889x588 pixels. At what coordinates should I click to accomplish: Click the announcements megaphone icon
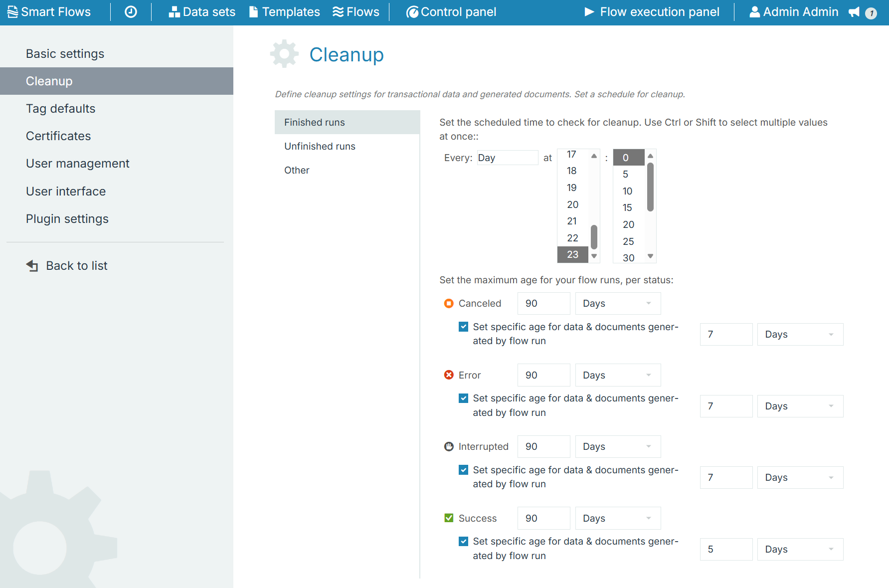point(854,12)
